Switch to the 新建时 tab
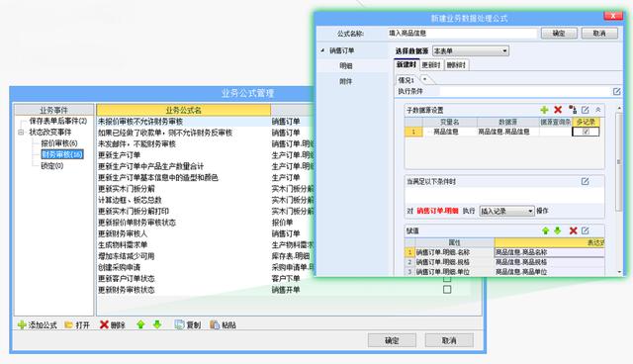Image resolution: width=633 pixels, height=364 pixels. coord(407,64)
